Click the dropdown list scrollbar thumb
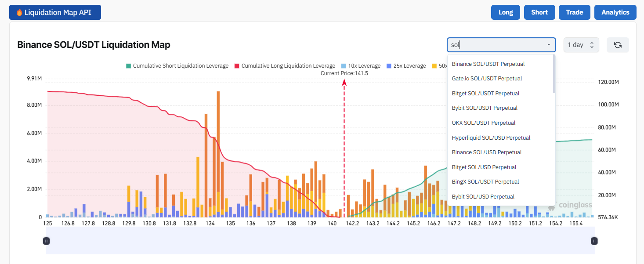The height and width of the screenshot is (264, 644). pos(554,74)
